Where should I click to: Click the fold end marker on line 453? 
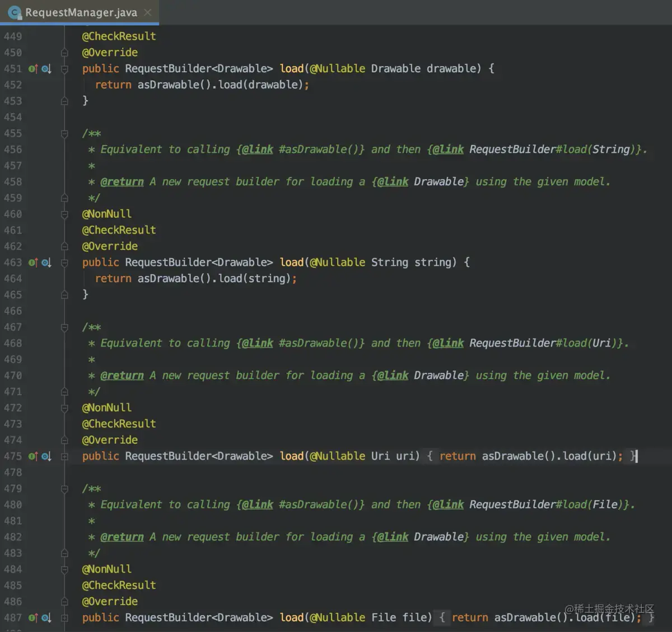click(64, 101)
